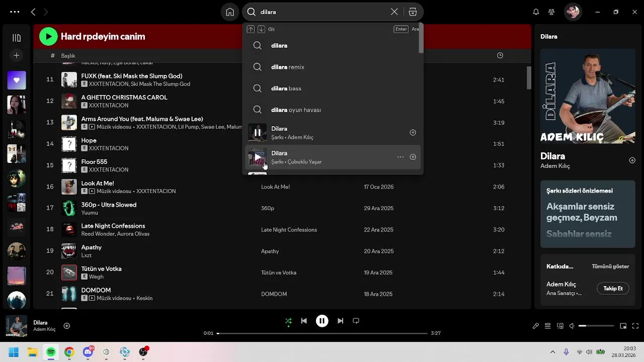Enter full screen mode
Screen dimensions: 644x362
[x=635, y=326]
